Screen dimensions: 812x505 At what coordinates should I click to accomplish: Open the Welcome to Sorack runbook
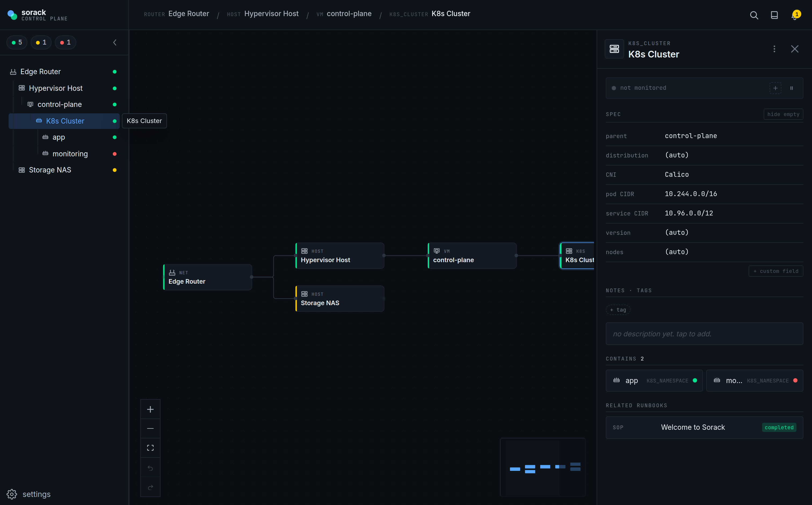pyautogui.click(x=705, y=428)
